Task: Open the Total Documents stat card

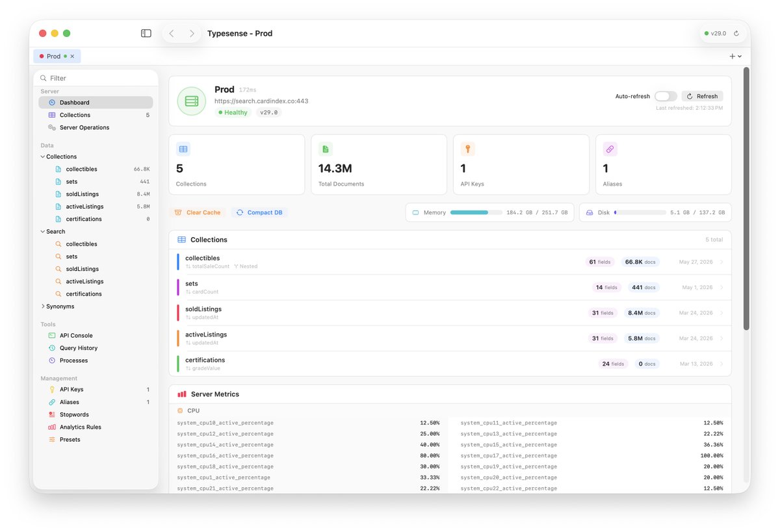Action: [379, 165]
